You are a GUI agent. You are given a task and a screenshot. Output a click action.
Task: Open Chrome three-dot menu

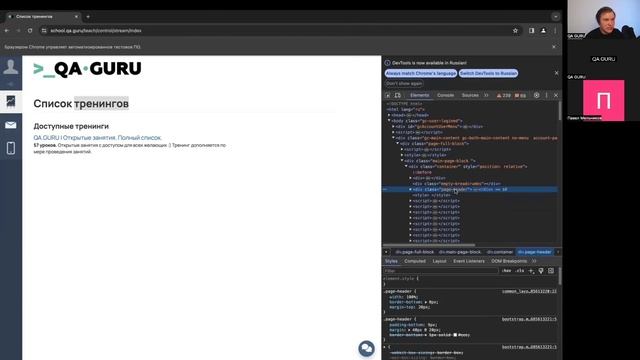pyautogui.click(x=555, y=31)
